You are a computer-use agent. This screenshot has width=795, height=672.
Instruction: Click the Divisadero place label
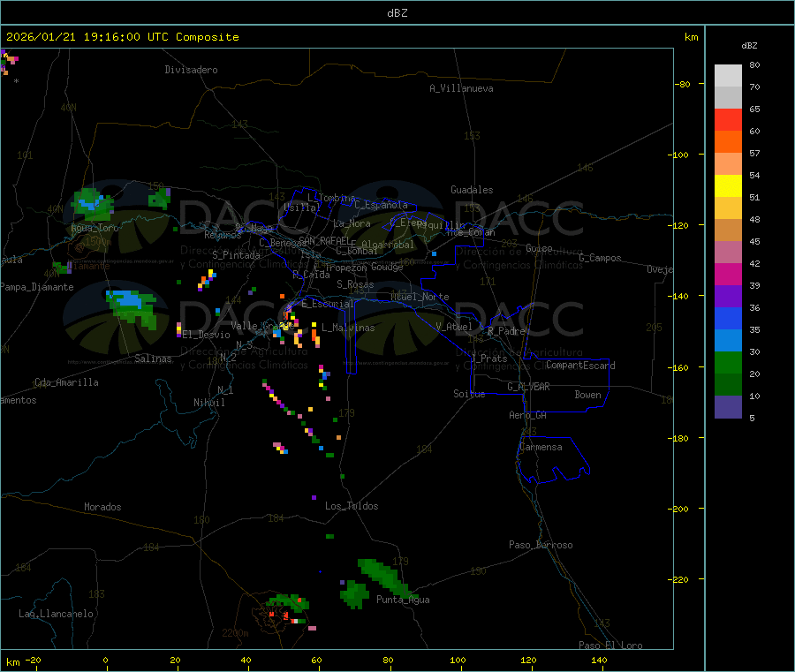191,70
